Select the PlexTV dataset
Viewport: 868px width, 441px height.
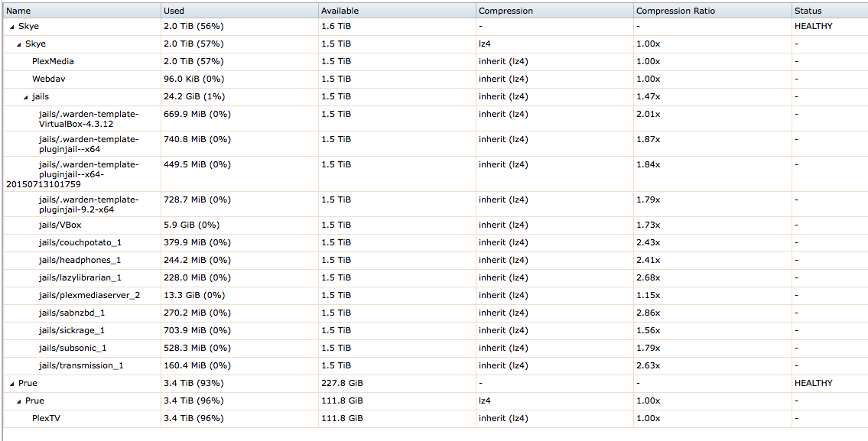(436, 418)
